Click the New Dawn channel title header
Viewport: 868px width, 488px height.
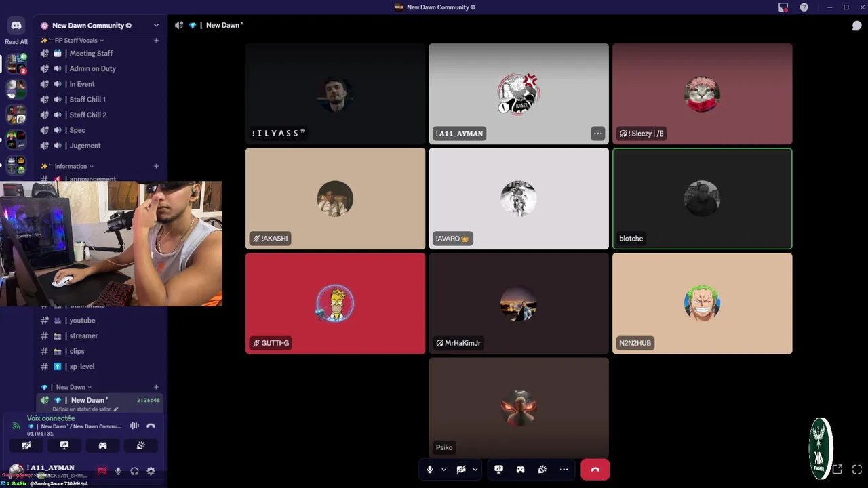(x=224, y=25)
